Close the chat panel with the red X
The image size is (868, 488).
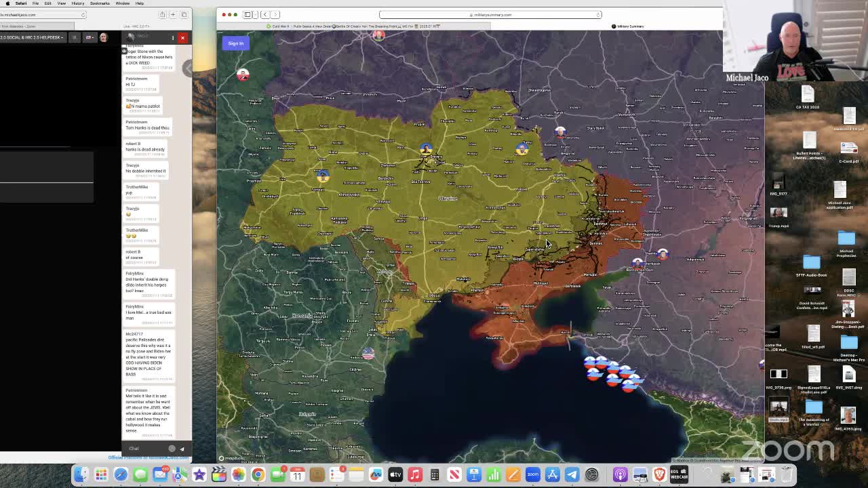(182, 38)
